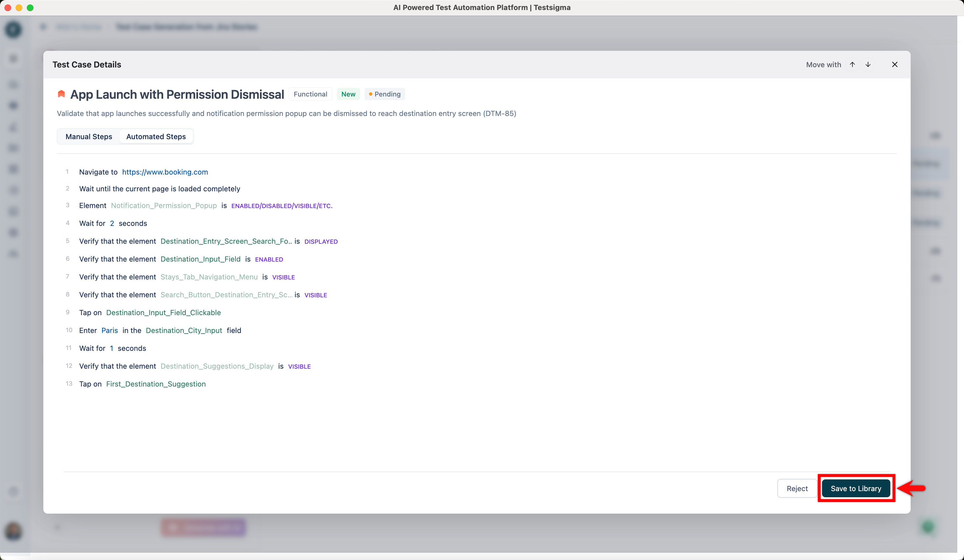Click the Pending status badge

coord(384,94)
